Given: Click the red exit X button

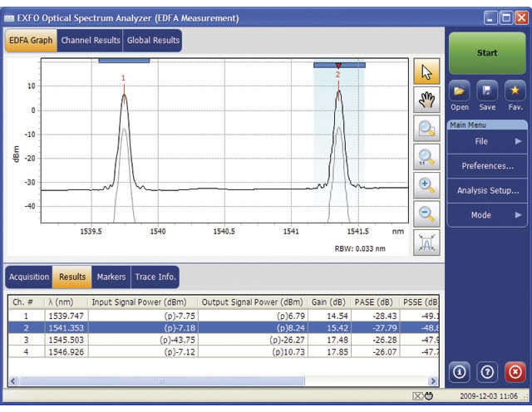Looking at the screenshot, I should [515, 372].
